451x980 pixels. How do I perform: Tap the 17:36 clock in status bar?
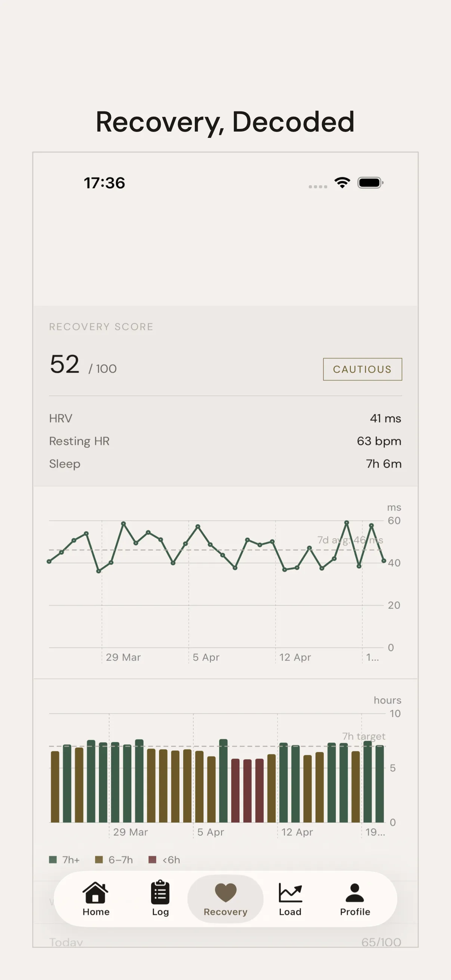tap(104, 183)
